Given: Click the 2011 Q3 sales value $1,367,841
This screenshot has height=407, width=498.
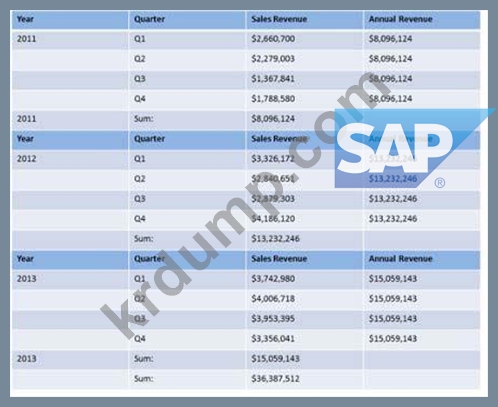Looking at the screenshot, I should click(273, 79).
